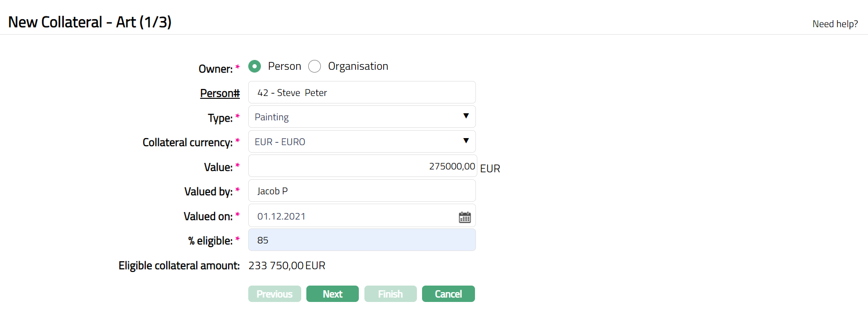
Task: Choose Organisation as the owner type
Action: pyautogui.click(x=315, y=66)
